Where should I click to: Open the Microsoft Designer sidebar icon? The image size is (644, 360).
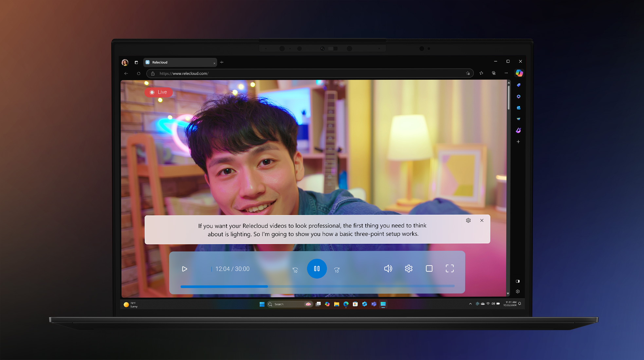pyautogui.click(x=519, y=130)
